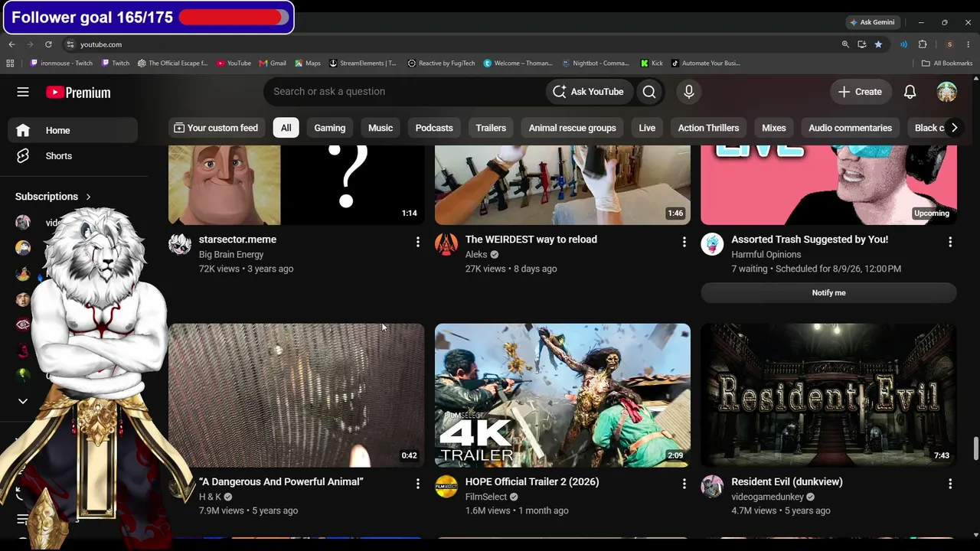This screenshot has width=980, height=551.
Task: Open the options menu for A Dangerous And Powerful Animal
Action: pyautogui.click(x=417, y=484)
